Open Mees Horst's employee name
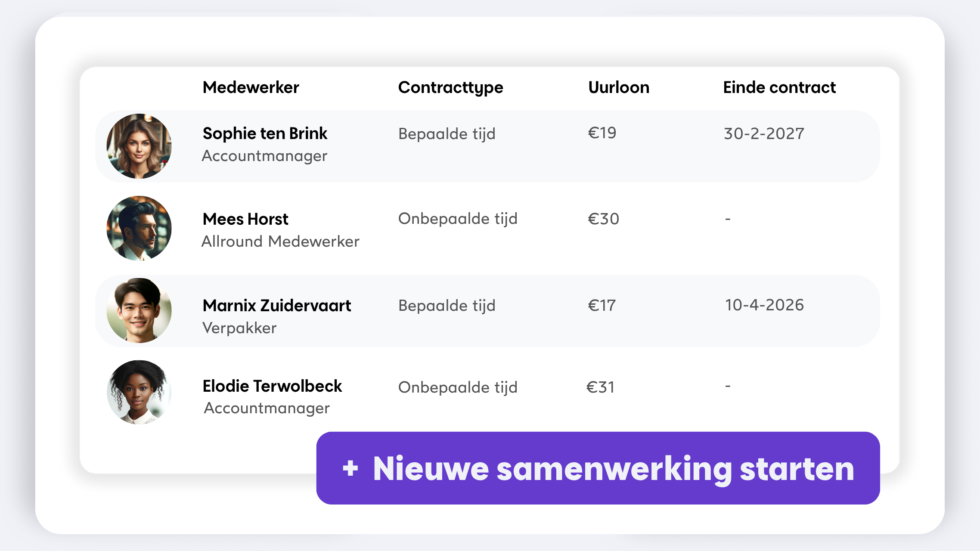This screenshot has width=980, height=551. click(245, 219)
